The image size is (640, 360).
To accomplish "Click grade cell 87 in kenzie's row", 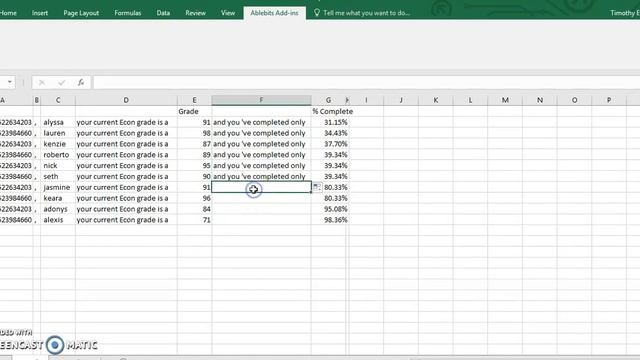I will (x=194, y=144).
